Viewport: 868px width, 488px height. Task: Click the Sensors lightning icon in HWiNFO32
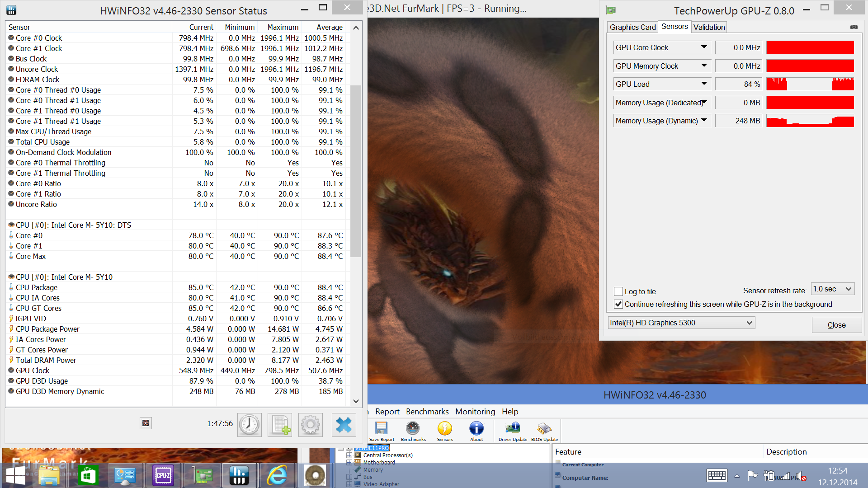[x=445, y=428]
